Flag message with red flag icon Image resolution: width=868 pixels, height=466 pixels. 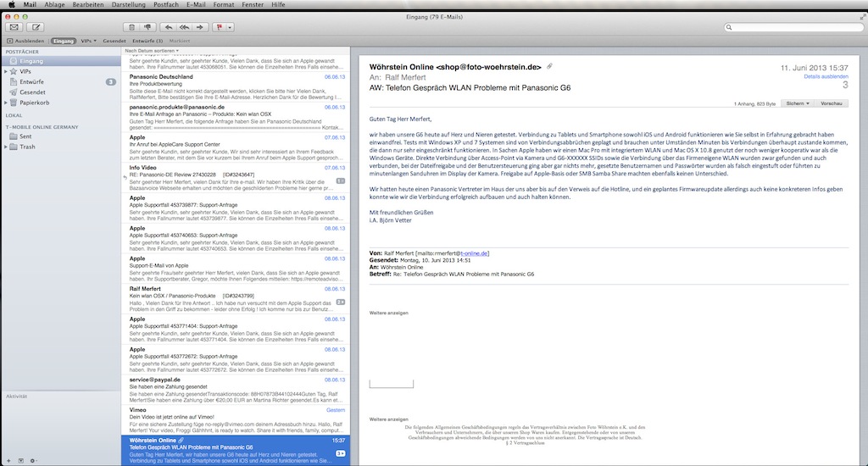tap(220, 27)
